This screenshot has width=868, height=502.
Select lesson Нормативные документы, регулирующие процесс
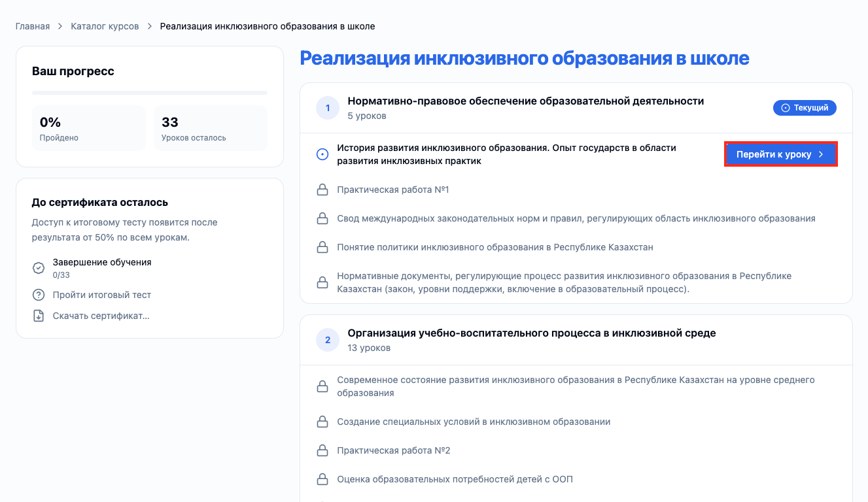564,282
